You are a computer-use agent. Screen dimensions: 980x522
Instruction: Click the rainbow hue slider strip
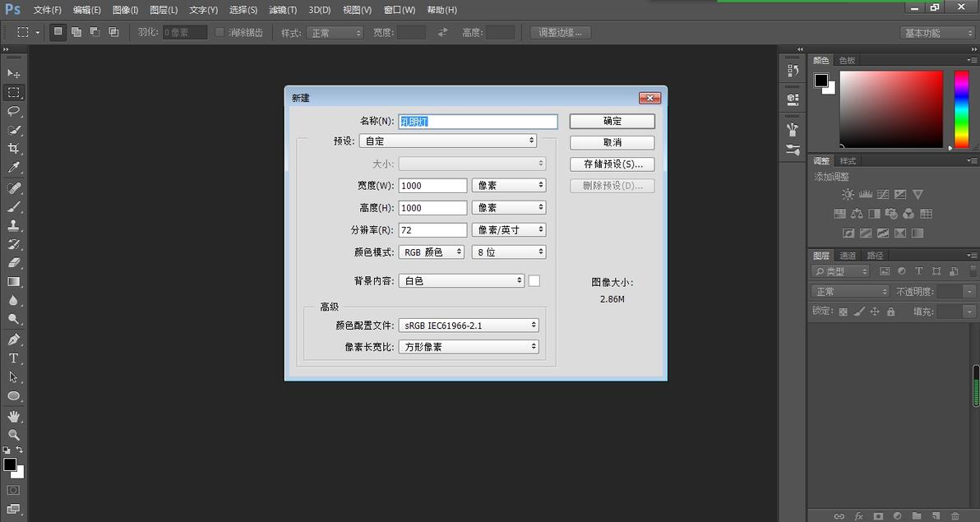(x=960, y=109)
